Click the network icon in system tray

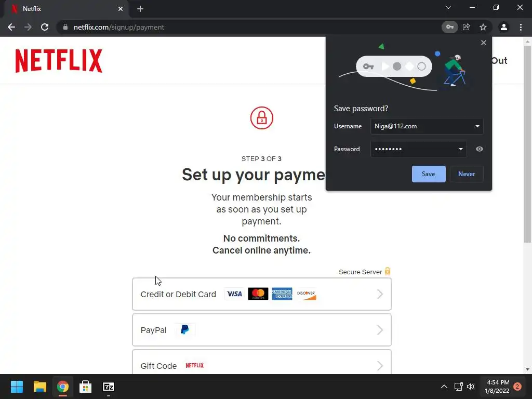pos(459,387)
